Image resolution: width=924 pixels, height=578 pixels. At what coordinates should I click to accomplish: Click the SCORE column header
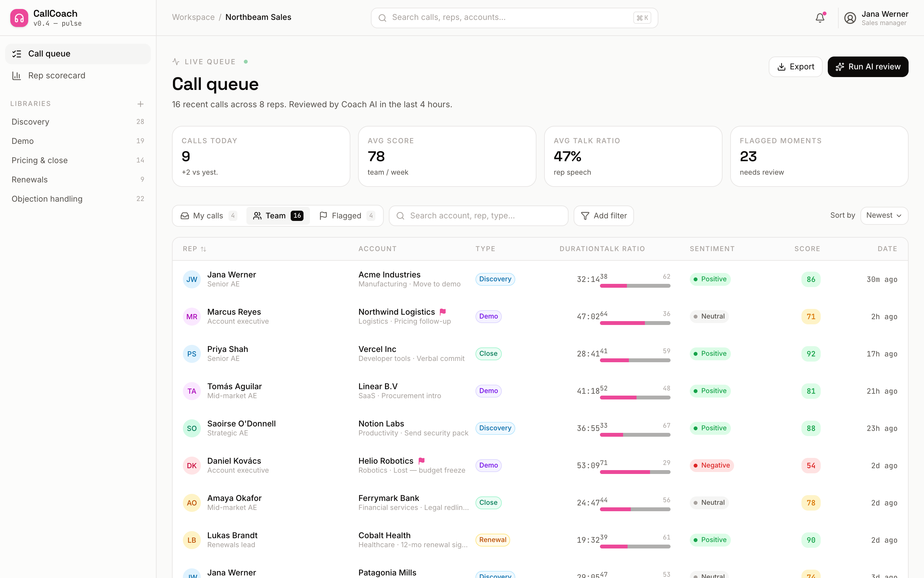coord(807,249)
